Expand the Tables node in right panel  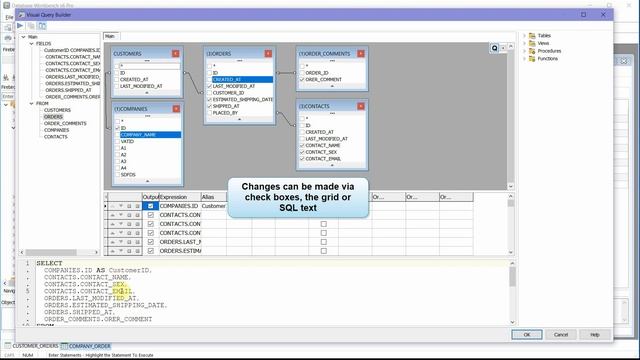pyautogui.click(x=524, y=36)
